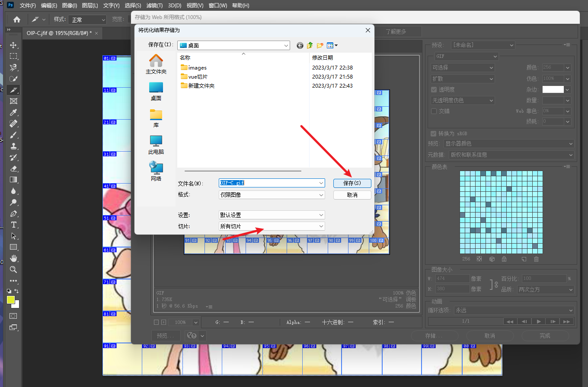Viewport: 588px width, 387px height.
Task: Click the 预览... preview button
Action: click(x=166, y=336)
